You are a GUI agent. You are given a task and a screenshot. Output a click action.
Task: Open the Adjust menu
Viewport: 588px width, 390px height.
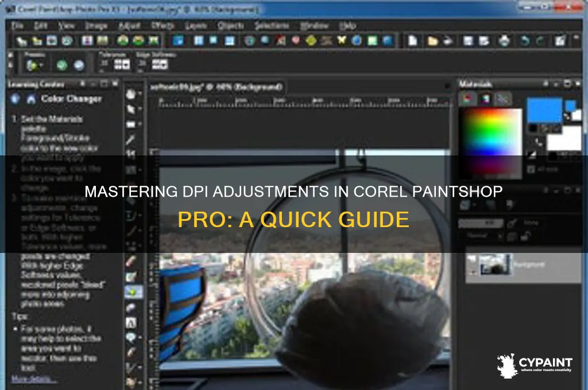(129, 25)
